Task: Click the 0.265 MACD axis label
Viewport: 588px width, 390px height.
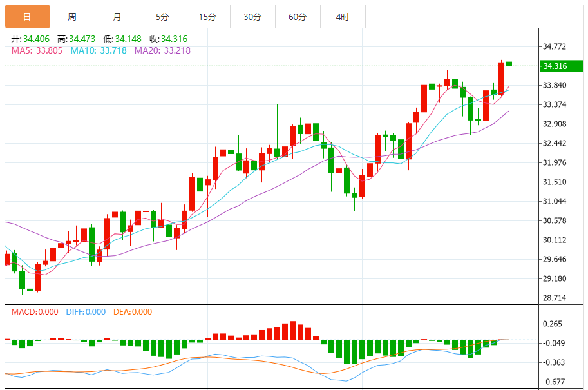Action: click(x=553, y=324)
